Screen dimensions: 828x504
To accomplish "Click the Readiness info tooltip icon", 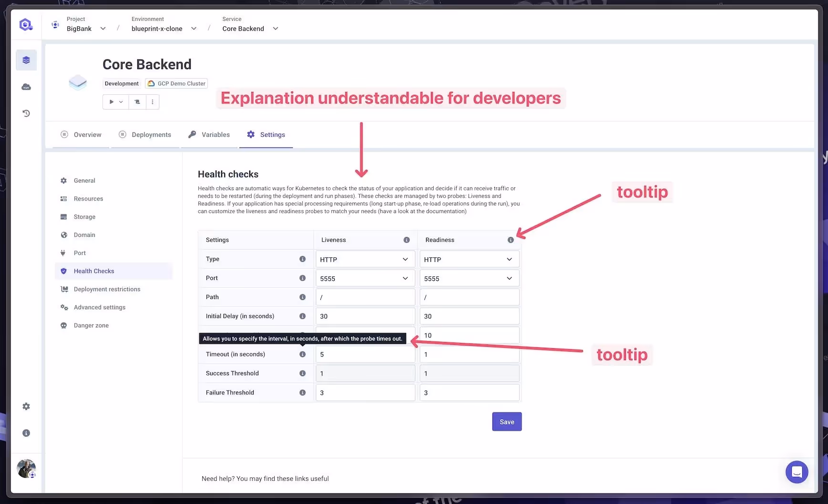I will pyautogui.click(x=511, y=240).
